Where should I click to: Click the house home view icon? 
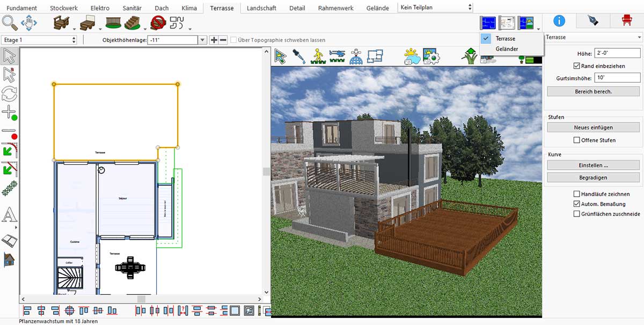tap(9, 260)
